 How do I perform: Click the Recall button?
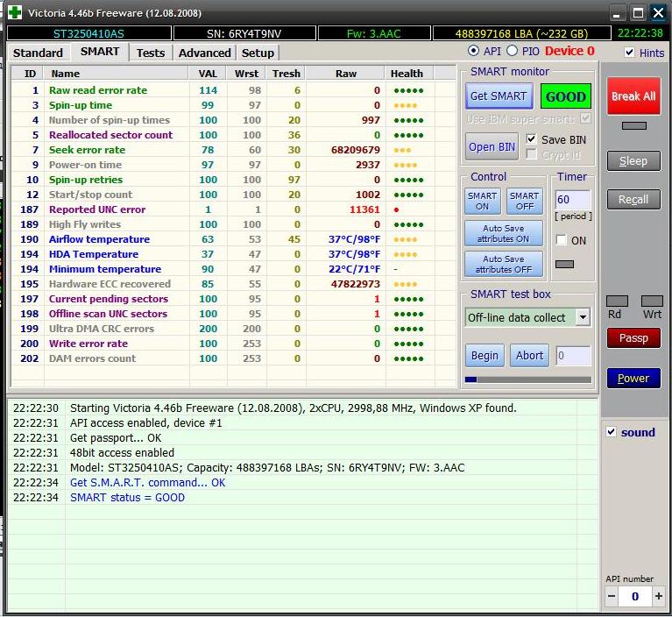(633, 199)
